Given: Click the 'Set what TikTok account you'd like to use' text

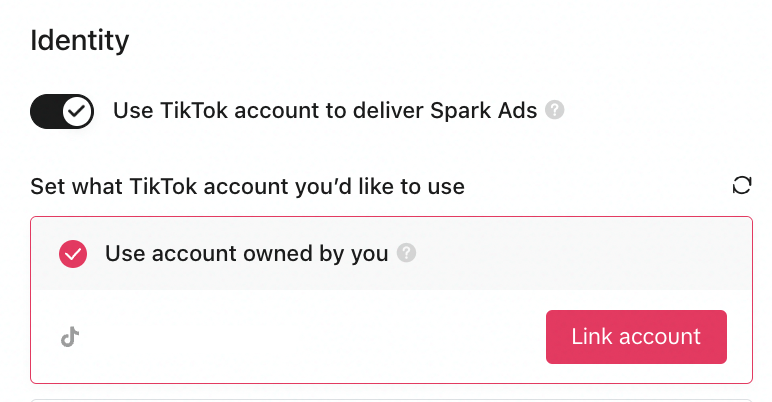Looking at the screenshot, I should [247, 186].
